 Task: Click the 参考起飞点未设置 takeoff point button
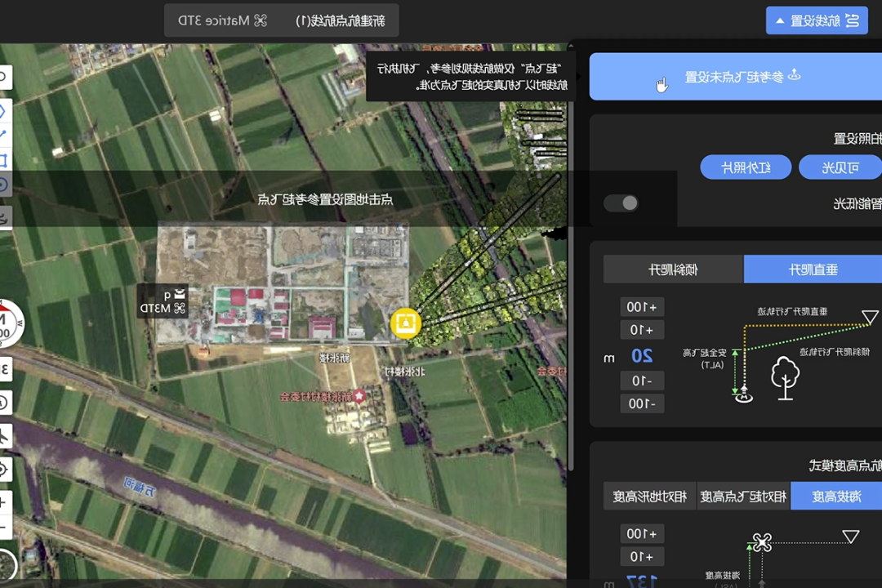735,77
